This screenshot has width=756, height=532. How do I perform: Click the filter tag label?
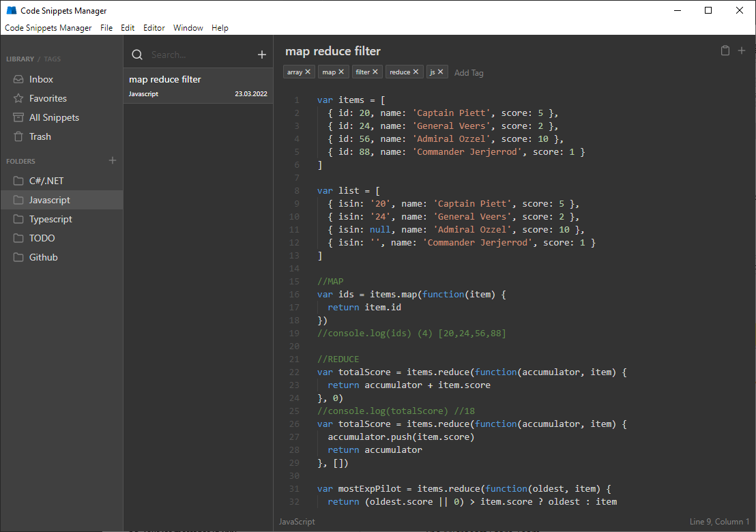pyautogui.click(x=362, y=72)
